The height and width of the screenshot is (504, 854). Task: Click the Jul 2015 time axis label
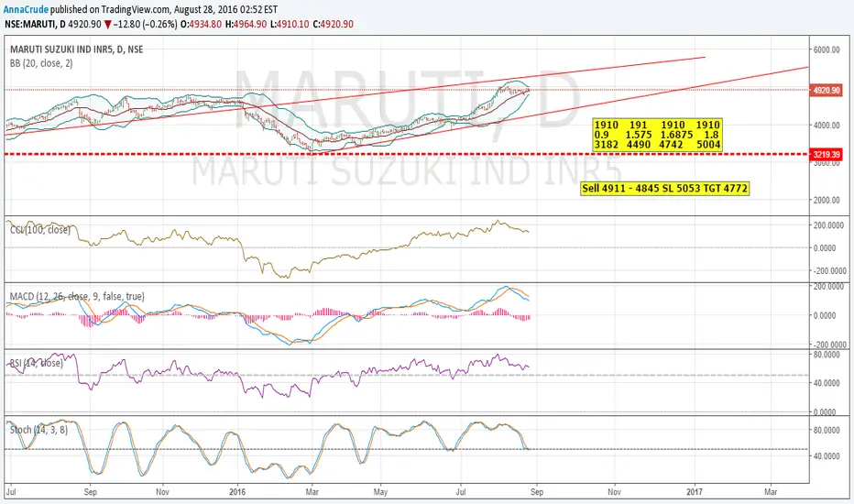(10, 492)
